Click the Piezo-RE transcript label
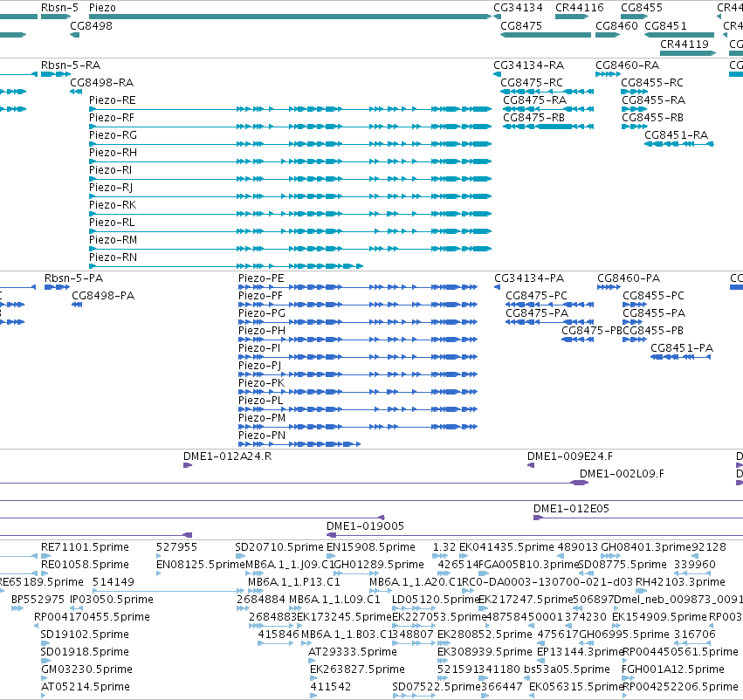Screen dimensions: 743x700 click(113, 100)
